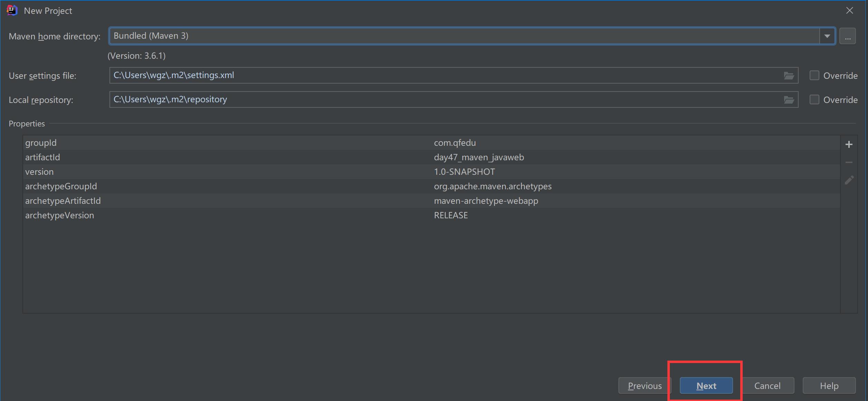This screenshot has width=868, height=401.
Task: Select the archetypeGroupId property row
Action: coord(432,186)
